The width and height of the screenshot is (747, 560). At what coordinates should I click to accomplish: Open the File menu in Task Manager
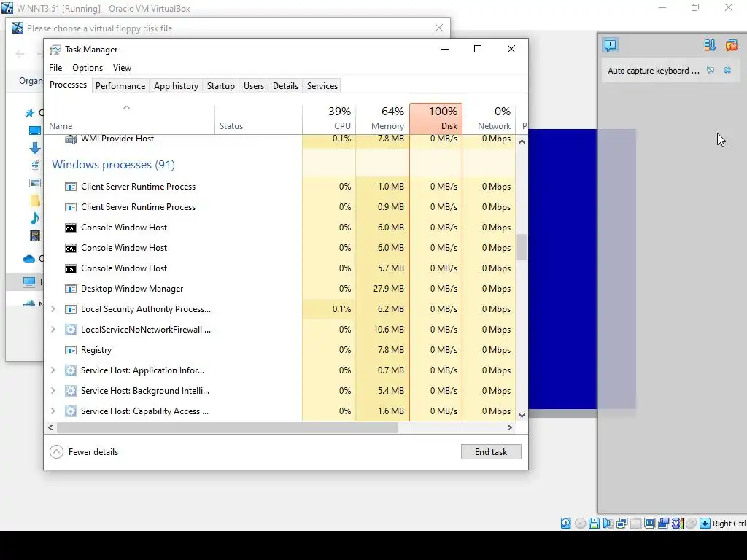[55, 68]
